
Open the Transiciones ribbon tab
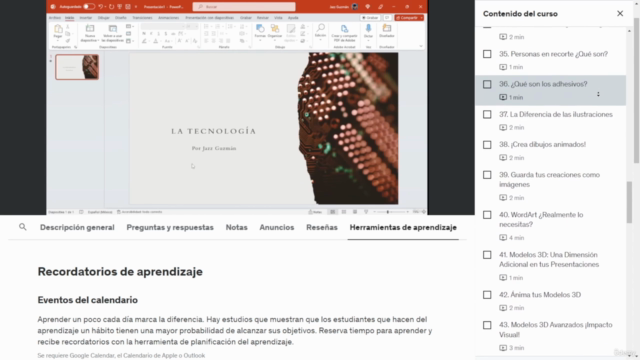(x=142, y=18)
